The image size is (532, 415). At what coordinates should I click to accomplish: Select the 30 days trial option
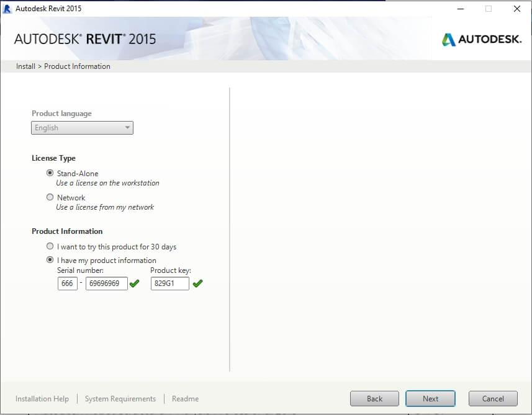click(50, 247)
